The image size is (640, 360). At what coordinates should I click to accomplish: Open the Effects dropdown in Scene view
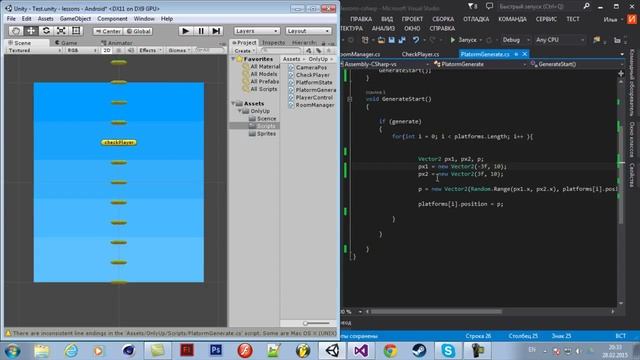[150, 50]
